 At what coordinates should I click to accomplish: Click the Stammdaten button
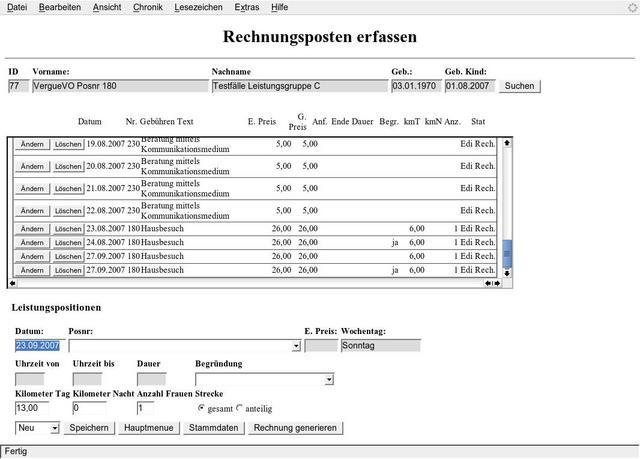click(213, 428)
